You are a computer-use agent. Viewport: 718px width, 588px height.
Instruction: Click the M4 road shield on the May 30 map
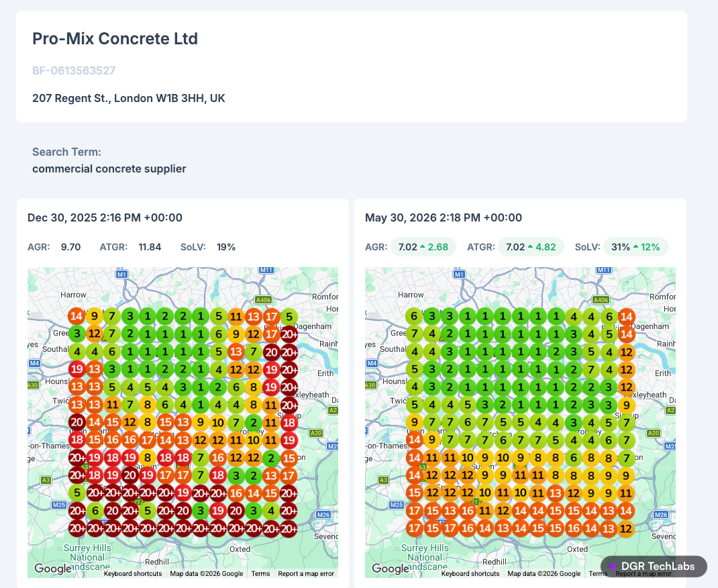pos(372,363)
